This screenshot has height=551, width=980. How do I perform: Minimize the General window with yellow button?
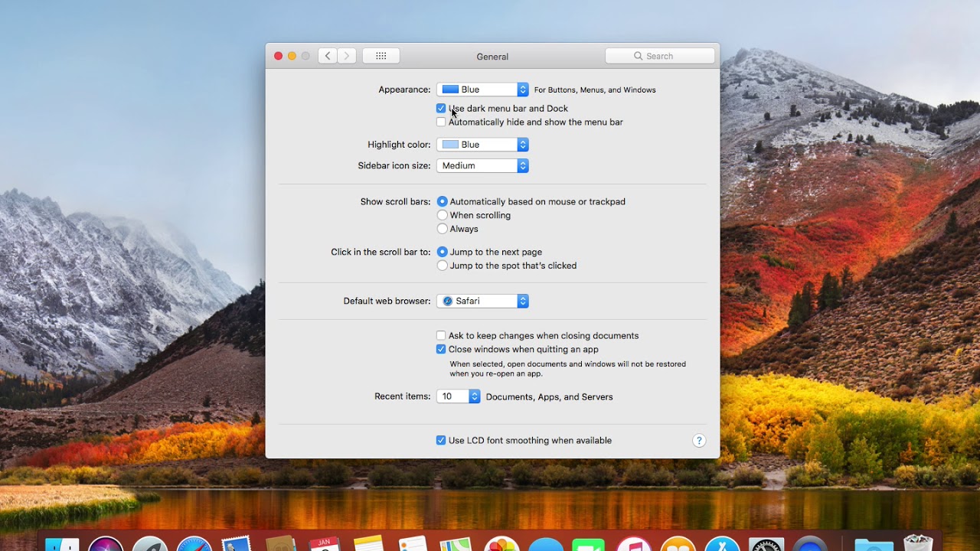[292, 56]
